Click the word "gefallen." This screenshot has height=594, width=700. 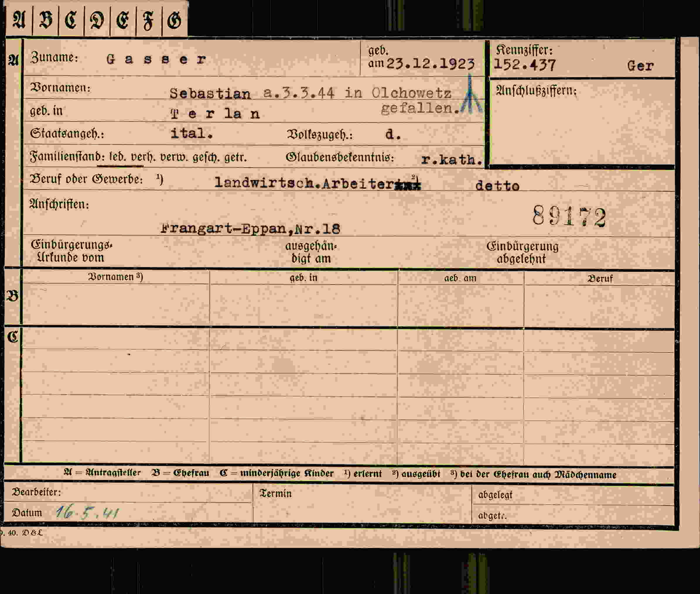pos(420,108)
